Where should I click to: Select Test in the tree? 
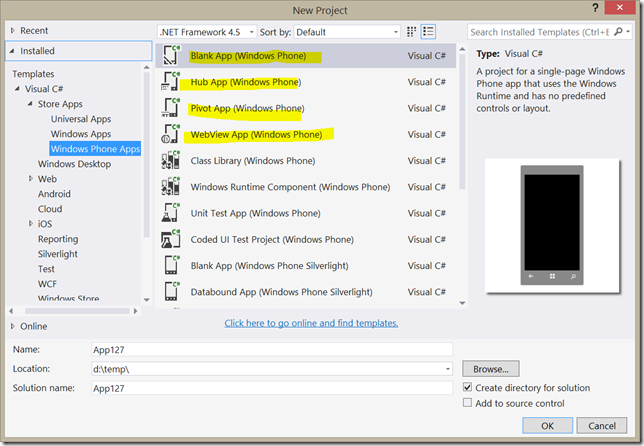tap(46, 269)
